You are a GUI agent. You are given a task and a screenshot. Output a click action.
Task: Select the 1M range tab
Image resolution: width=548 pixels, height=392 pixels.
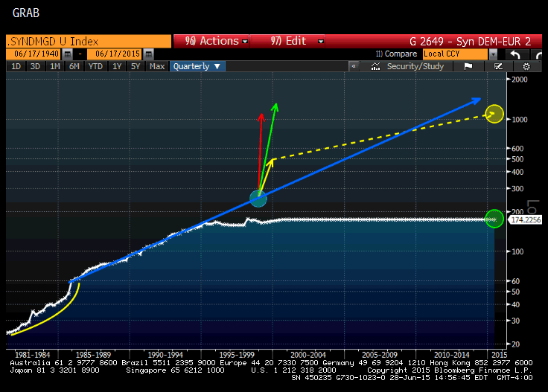55,66
